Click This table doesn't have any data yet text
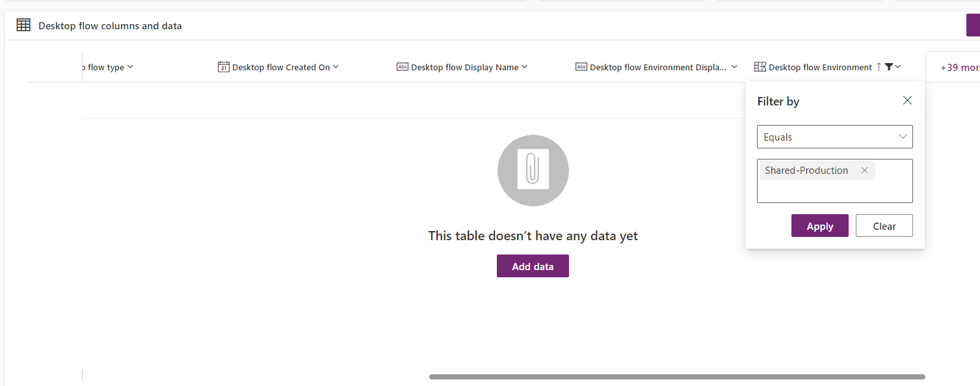The image size is (980, 386). click(x=533, y=236)
